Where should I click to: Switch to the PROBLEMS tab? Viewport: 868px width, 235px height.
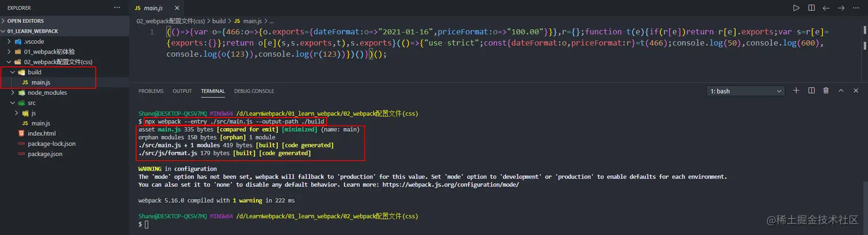(x=151, y=91)
